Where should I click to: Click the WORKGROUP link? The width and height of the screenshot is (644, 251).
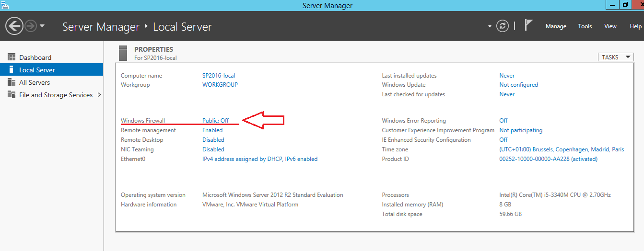220,85
